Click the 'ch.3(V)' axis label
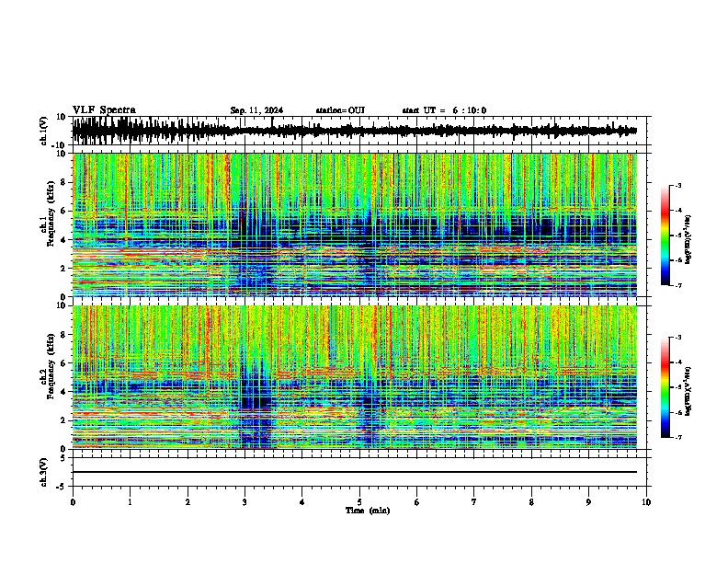 pyautogui.click(x=44, y=473)
